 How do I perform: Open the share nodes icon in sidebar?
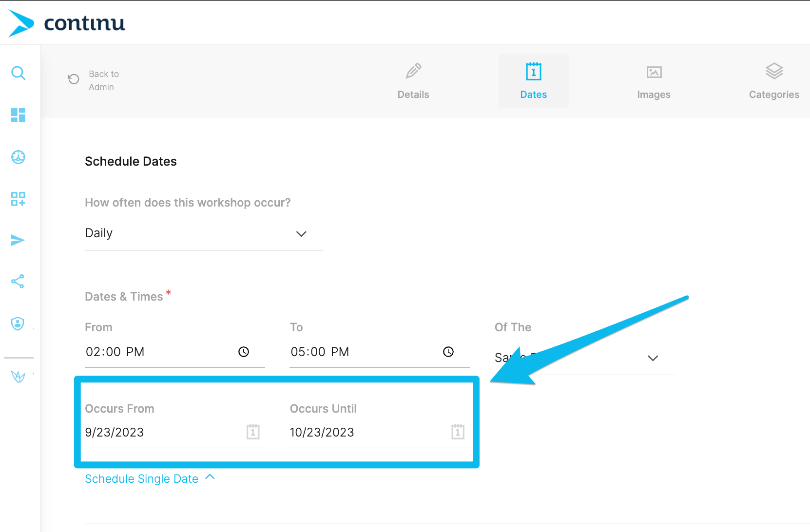(x=18, y=282)
